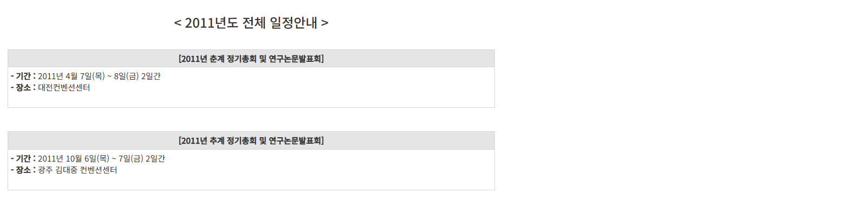
Task: Click the 2011년도 전체 일정안내 page title
Action: click(x=251, y=23)
